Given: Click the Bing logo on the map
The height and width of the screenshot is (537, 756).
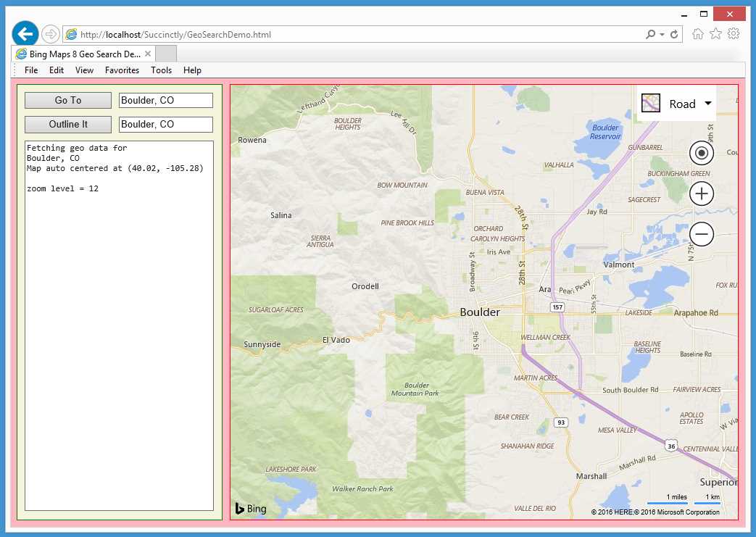Looking at the screenshot, I should [250, 509].
